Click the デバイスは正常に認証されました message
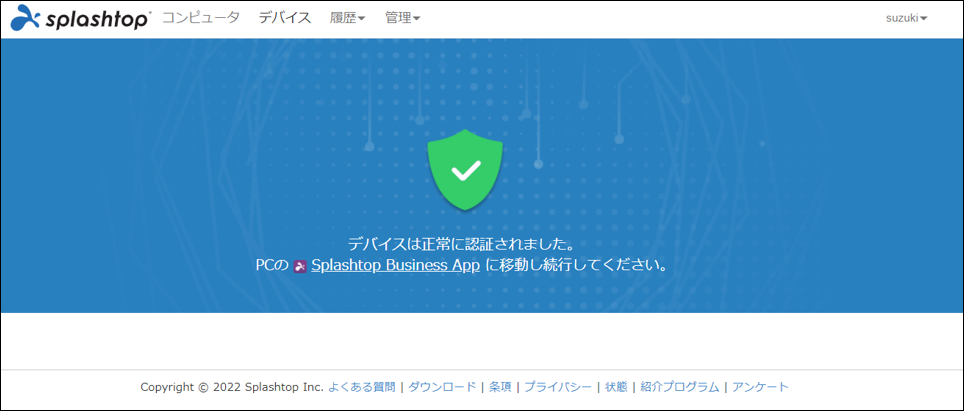 (x=465, y=244)
